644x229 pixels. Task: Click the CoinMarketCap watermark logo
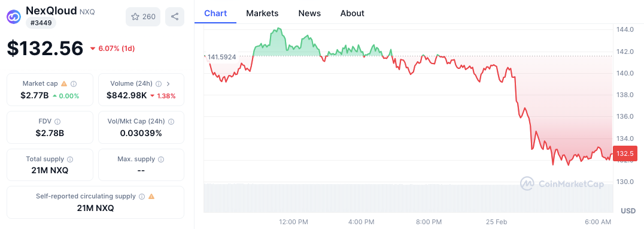tap(562, 184)
